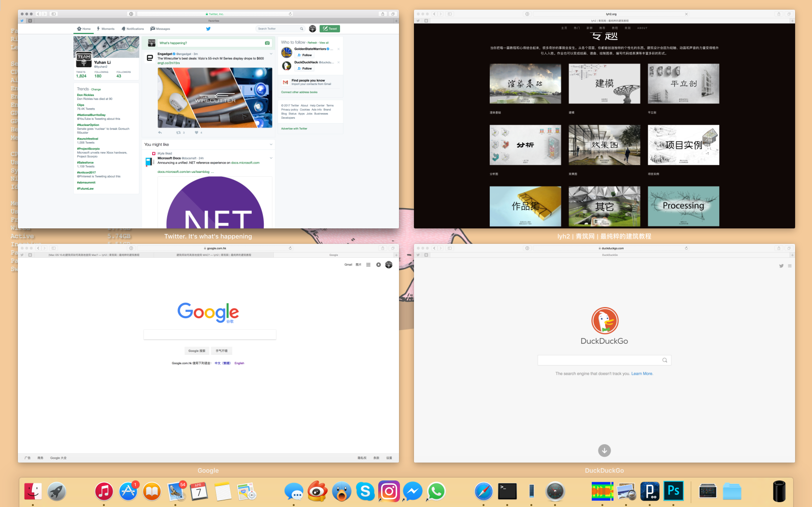
Task: Launch Photoshop from the Dock
Action: [673, 492]
